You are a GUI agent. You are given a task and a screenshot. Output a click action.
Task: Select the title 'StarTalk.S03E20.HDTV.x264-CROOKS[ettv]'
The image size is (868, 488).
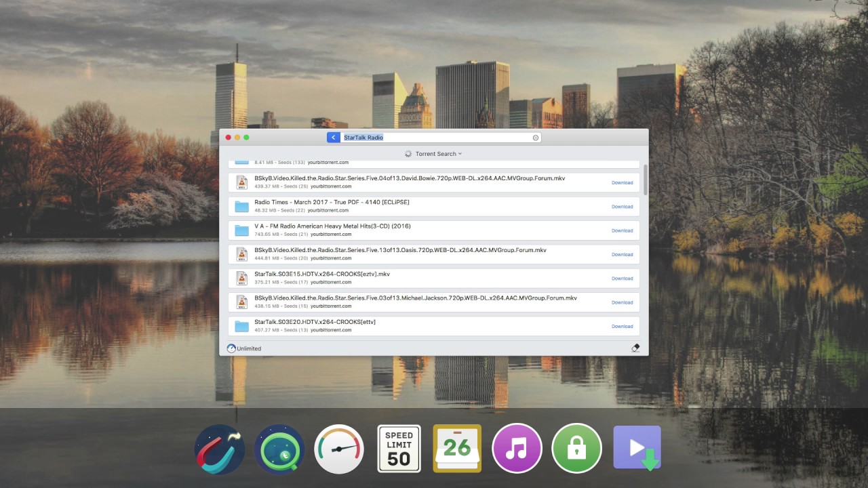[x=315, y=322]
